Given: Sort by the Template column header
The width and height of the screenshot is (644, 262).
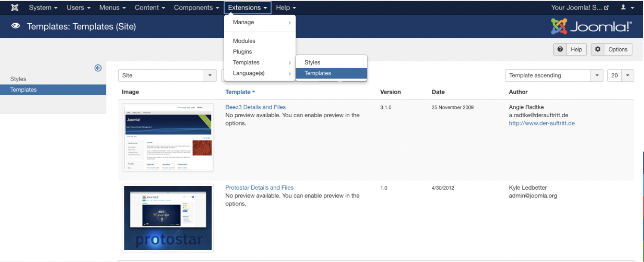Looking at the screenshot, I should tap(240, 92).
